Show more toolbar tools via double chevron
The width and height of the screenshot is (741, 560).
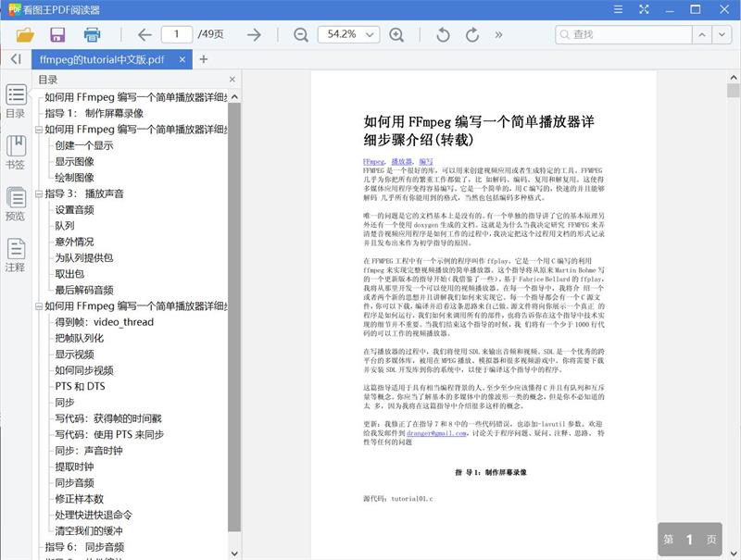(498, 34)
